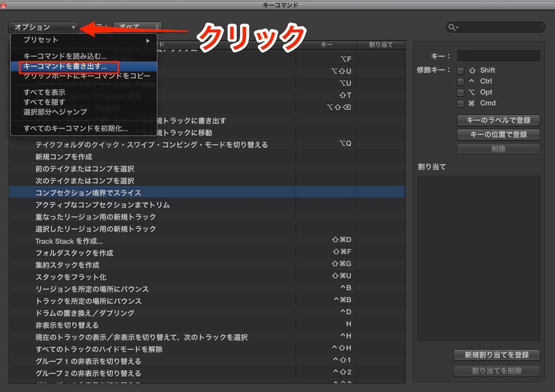The width and height of the screenshot is (555, 392).
Task: Select コンプセクション境界でスライス row
Action: point(207,193)
